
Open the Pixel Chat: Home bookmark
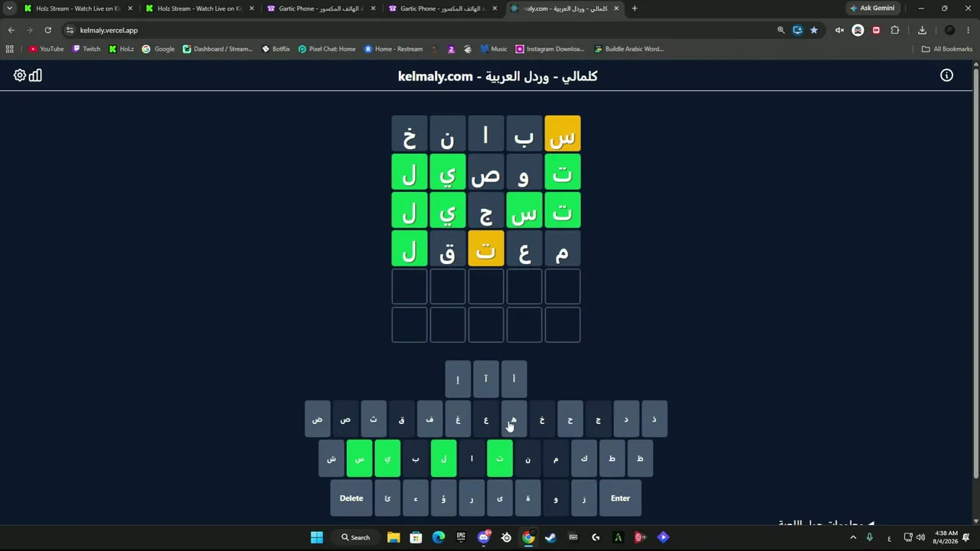(x=327, y=49)
